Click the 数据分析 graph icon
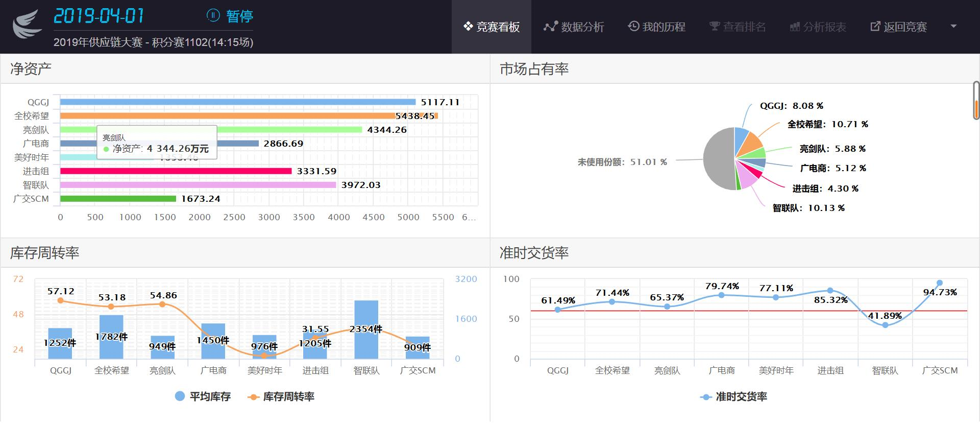Image resolution: width=980 pixels, height=423 pixels. [x=550, y=27]
